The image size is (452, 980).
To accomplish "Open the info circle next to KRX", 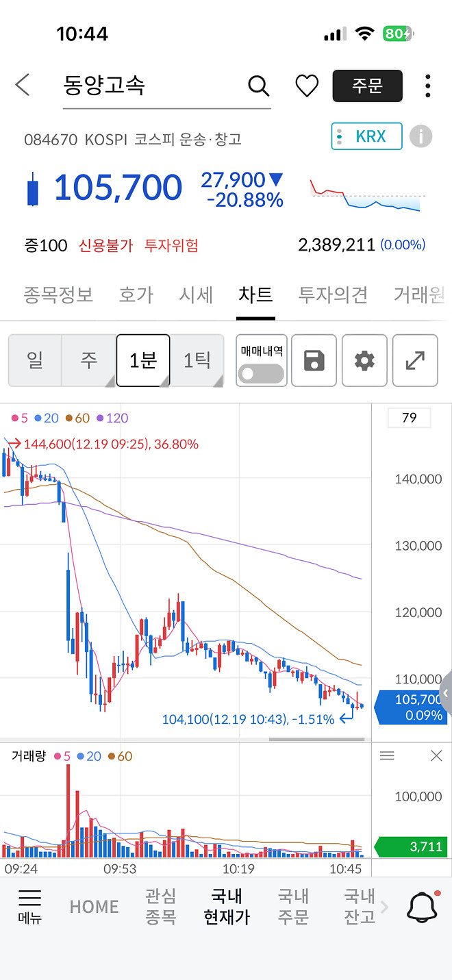I will pos(421,136).
